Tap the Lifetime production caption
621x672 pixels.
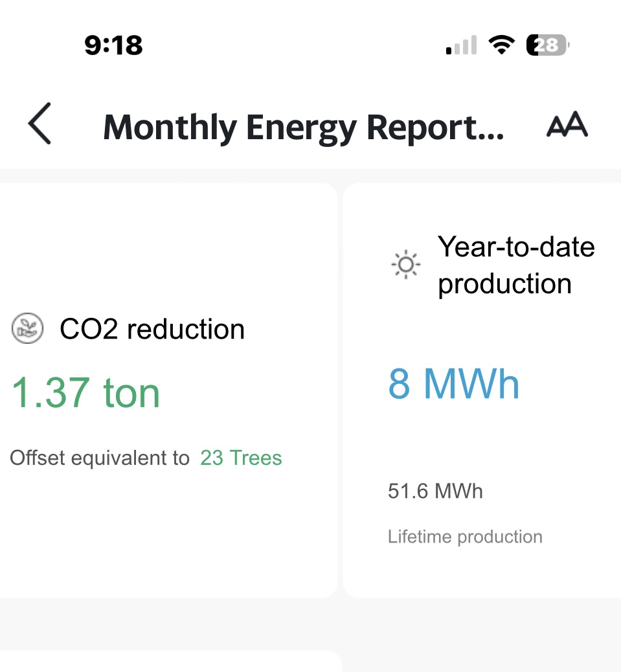[x=465, y=537]
